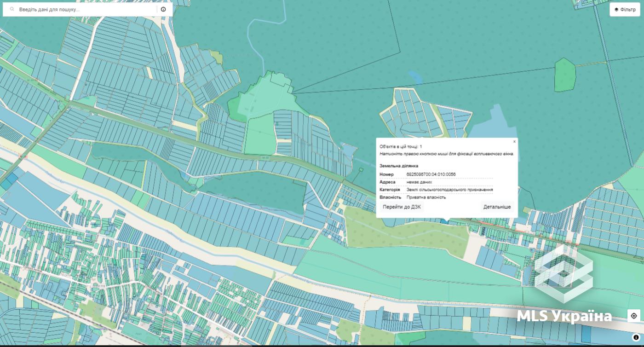Open the info icon beside the search field
Viewport: 644px width, 347px height.
(163, 9)
